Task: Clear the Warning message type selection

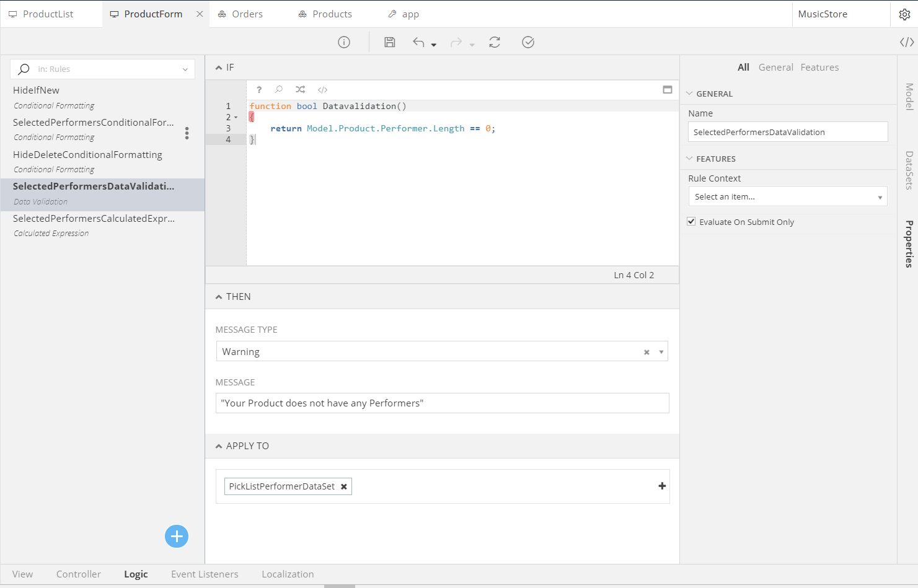Action: 647,352
